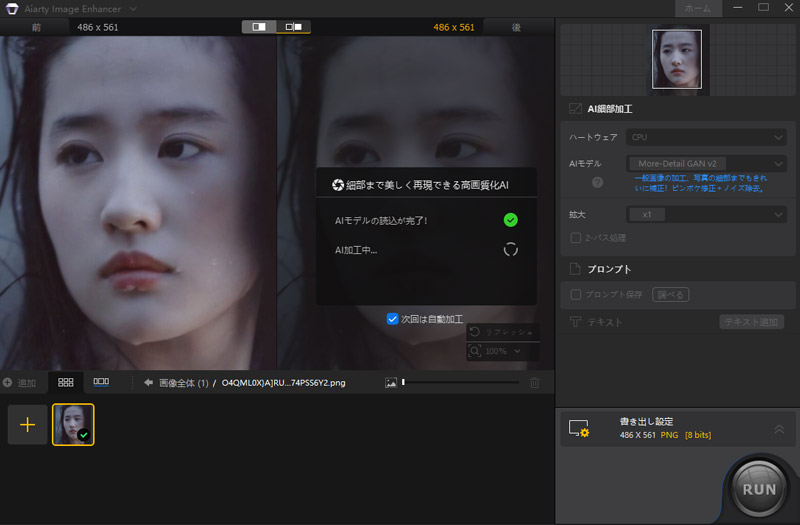
Task: Open the AIモデル help question mark
Action: click(598, 182)
